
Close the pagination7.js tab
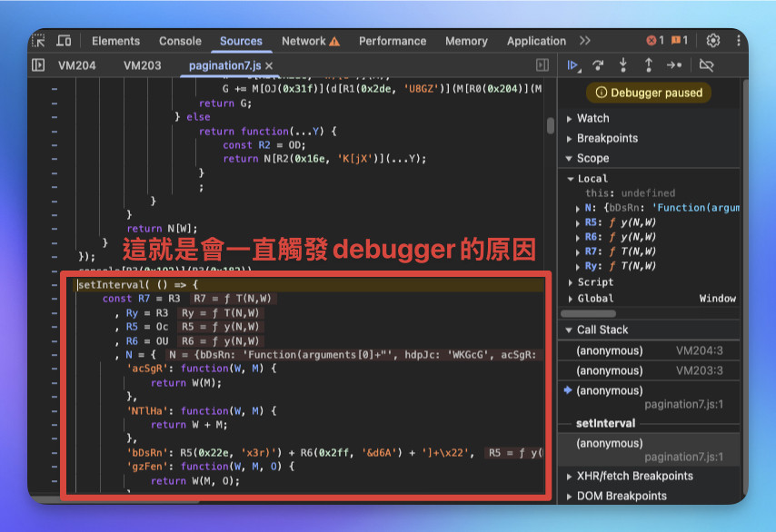(x=269, y=65)
